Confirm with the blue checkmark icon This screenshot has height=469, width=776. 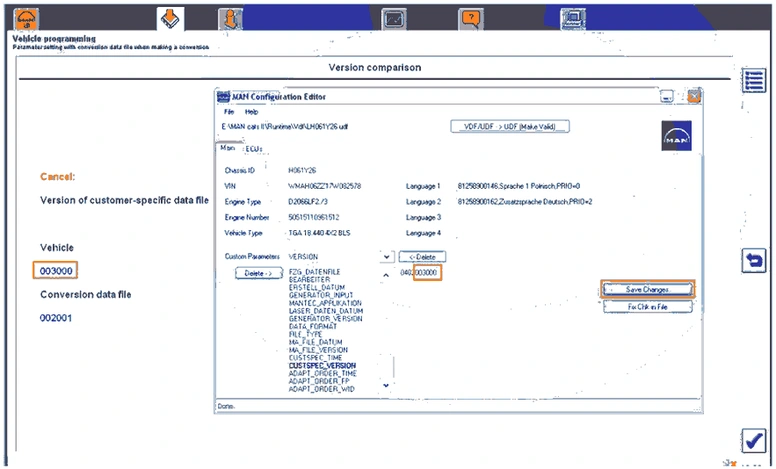[754, 440]
